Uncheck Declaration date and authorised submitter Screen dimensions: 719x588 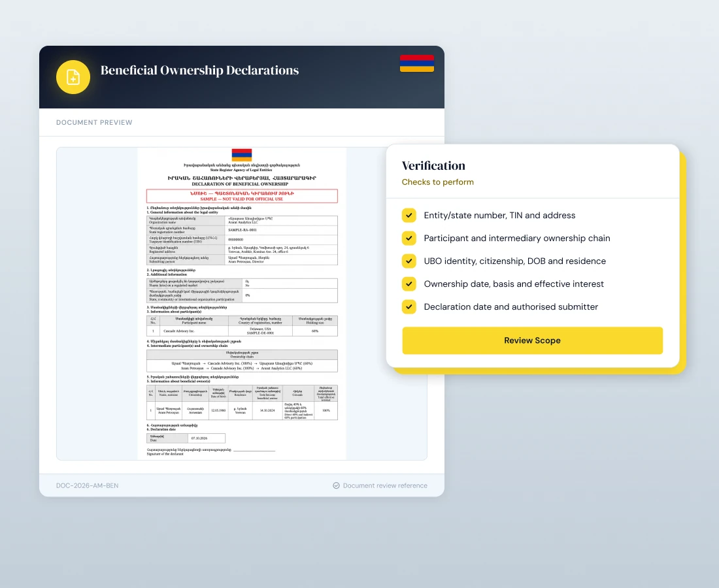coord(409,306)
